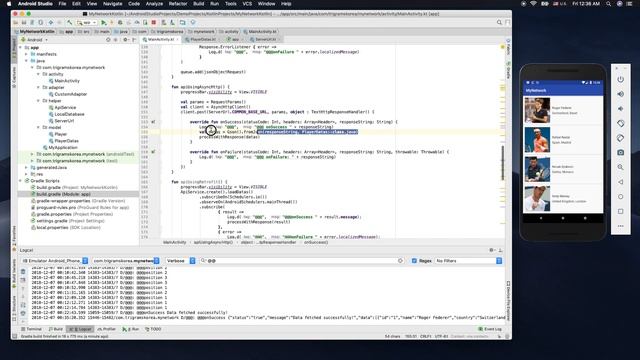Open the File menu

[62, 4]
